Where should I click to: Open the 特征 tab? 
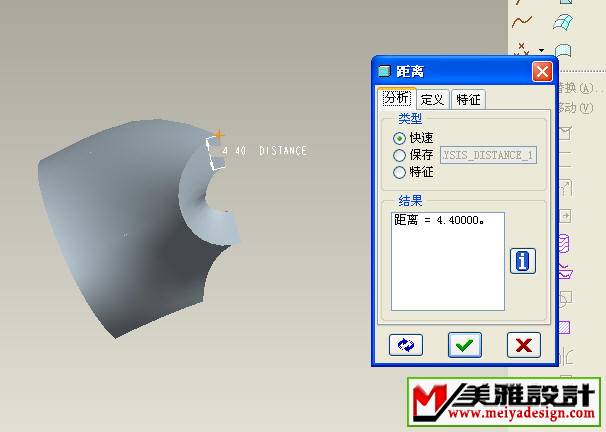468,100
